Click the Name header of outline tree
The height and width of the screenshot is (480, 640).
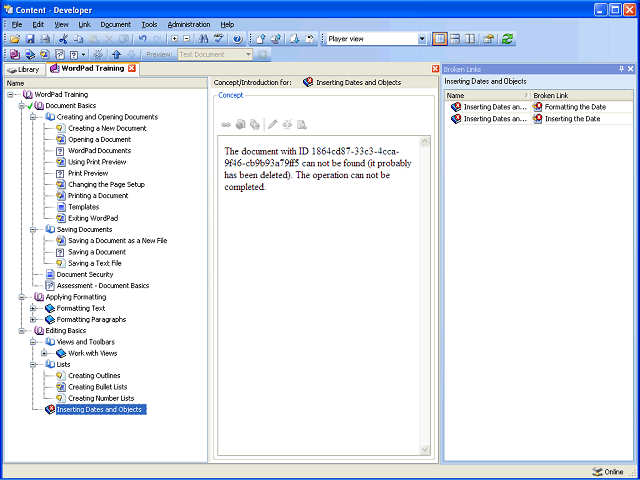pos(106,83)
